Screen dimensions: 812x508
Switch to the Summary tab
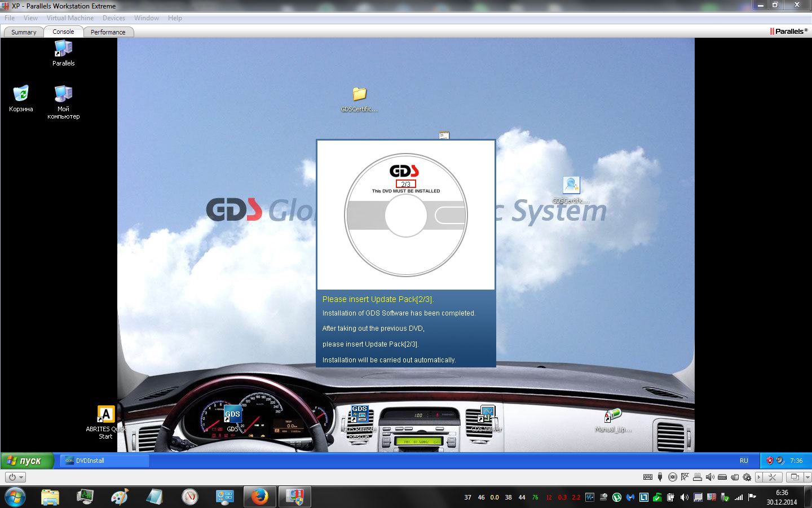click(24, 32)
